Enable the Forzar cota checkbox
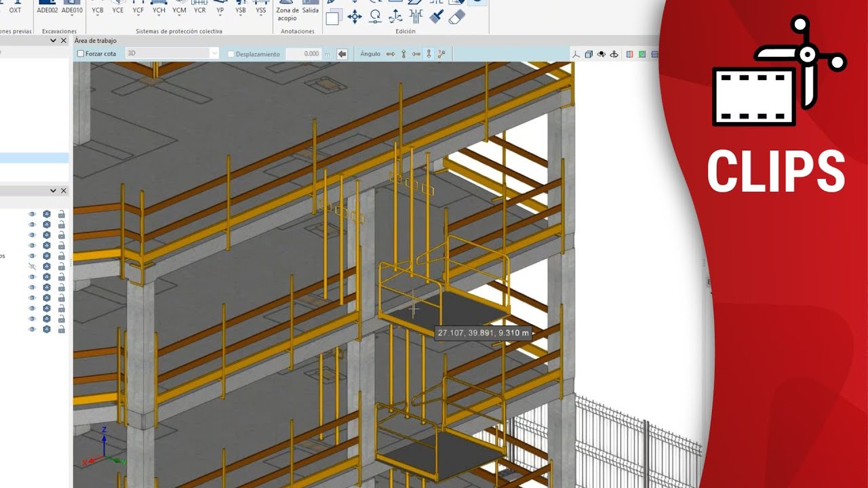 pos(81,54)
